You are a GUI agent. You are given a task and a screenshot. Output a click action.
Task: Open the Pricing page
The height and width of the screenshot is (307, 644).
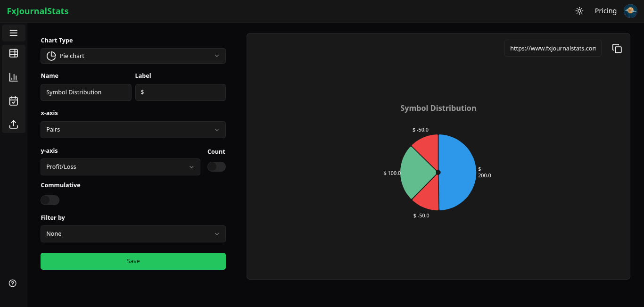(605, 11)
